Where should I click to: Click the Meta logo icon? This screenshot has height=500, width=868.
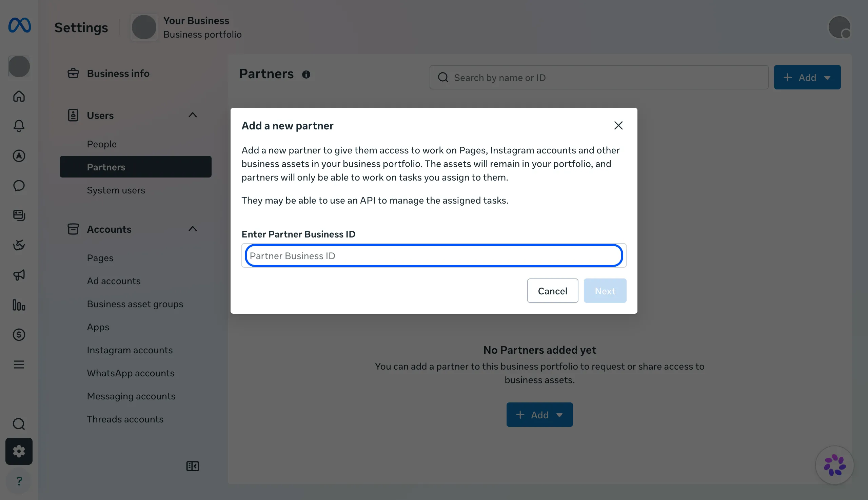tap(19, 25)
